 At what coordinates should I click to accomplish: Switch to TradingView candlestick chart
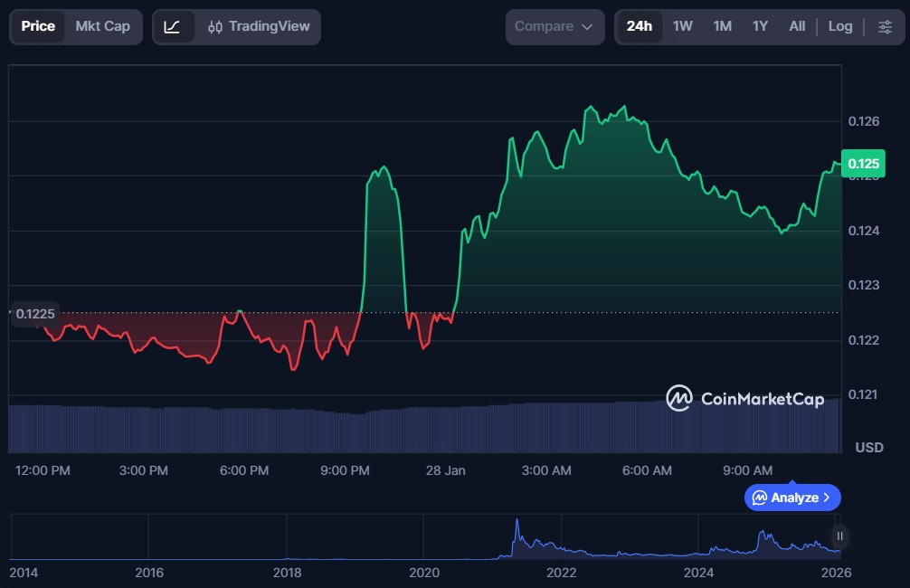(x=258, y=27)
